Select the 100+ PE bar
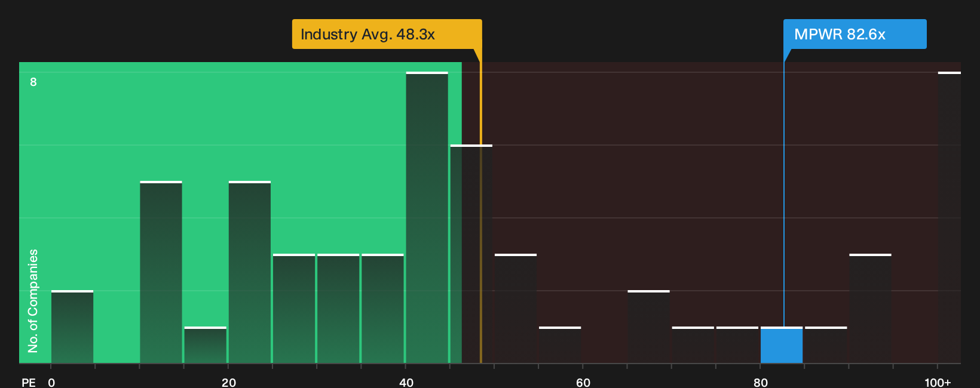This screenshot has width=980, height=388. [x=950, y=217]
